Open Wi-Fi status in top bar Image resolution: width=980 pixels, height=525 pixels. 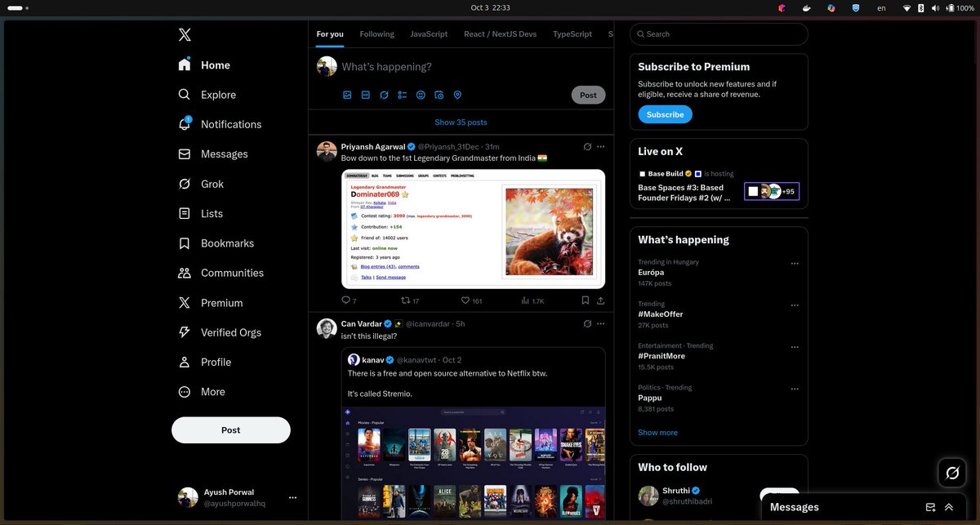coord(906,8)
